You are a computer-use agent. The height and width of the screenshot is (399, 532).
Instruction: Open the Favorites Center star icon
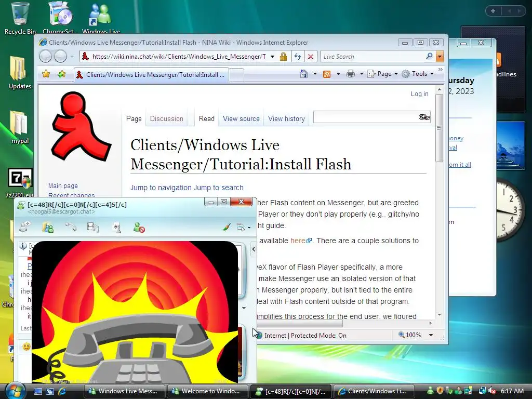[x=46, y=74]
